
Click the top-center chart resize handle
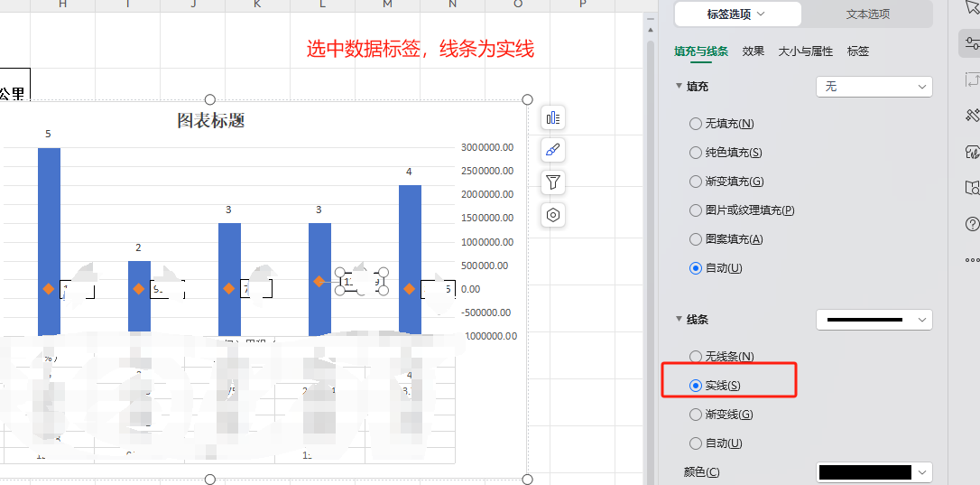tap(210, 100)
